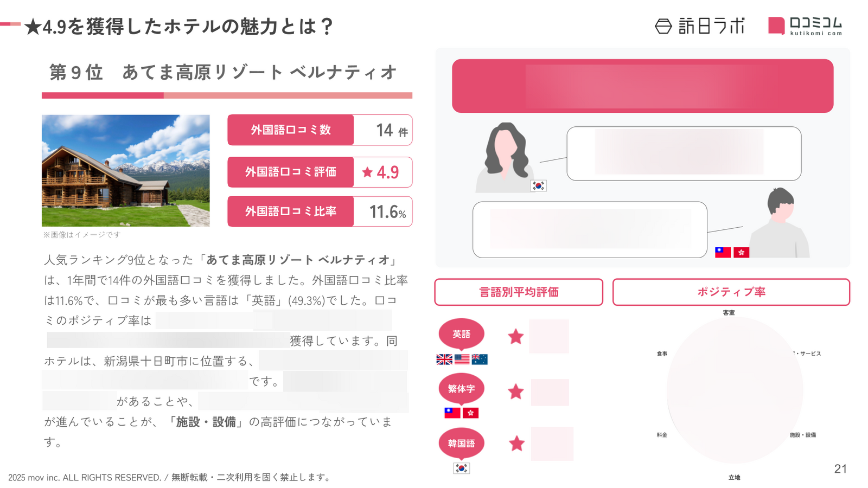
Task: Select the 言語別平均評価 header box
Action: point(519,292)
